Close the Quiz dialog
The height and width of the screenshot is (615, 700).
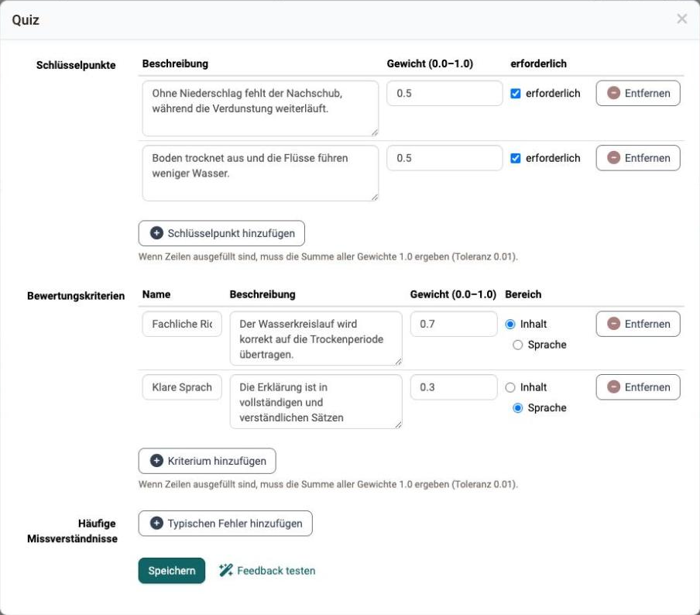[681, 19]
